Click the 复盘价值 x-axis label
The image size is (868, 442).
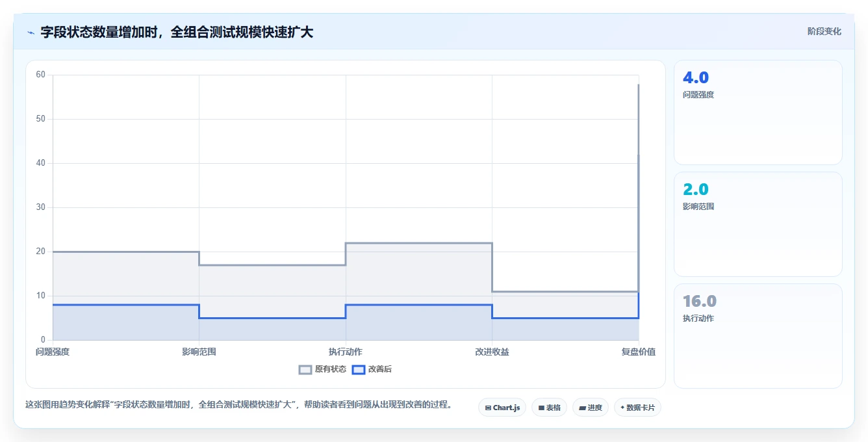639,352
